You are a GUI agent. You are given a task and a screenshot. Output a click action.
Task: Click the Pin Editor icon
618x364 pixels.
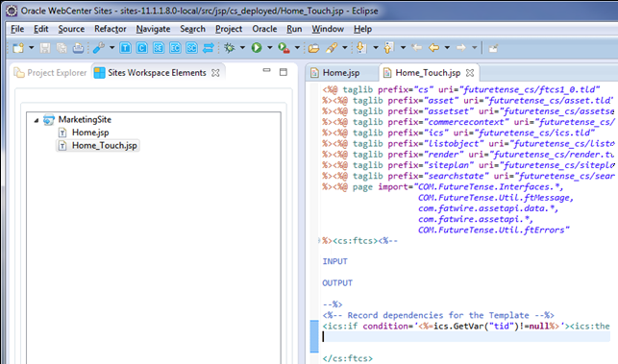[493, 48]
